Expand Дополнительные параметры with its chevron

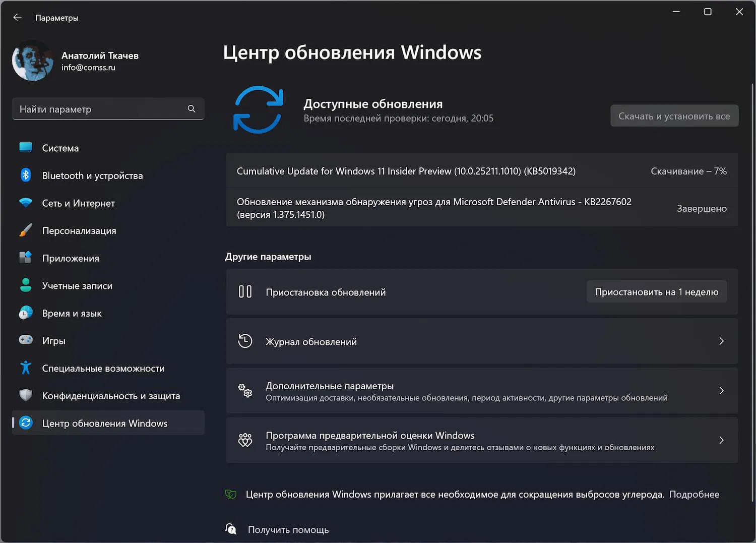[721, 391]
